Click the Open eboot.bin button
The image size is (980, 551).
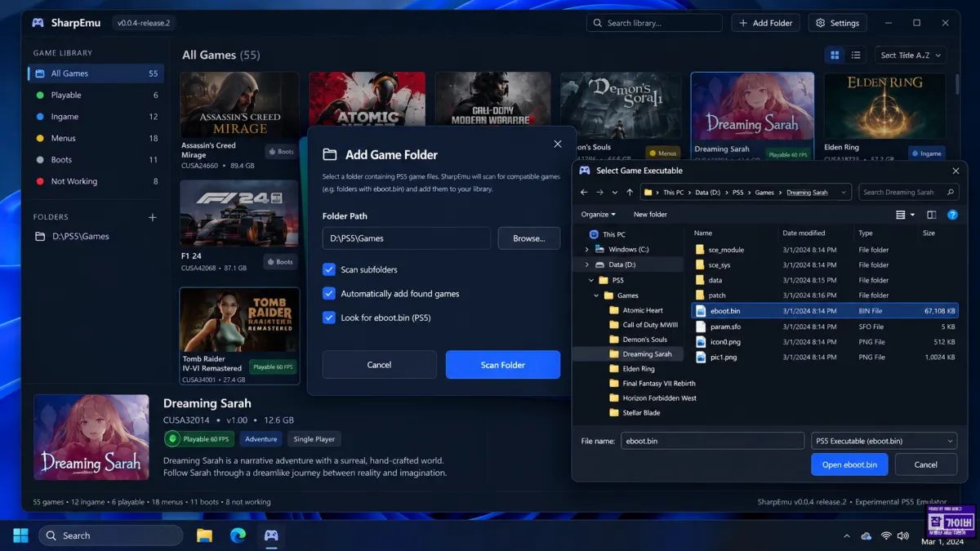(849, 464)
